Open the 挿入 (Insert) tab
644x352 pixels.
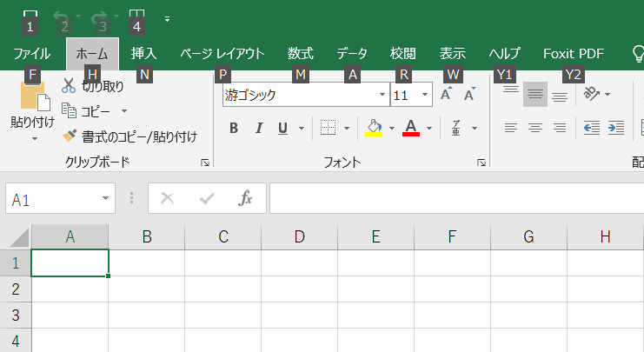click(143, 54)
